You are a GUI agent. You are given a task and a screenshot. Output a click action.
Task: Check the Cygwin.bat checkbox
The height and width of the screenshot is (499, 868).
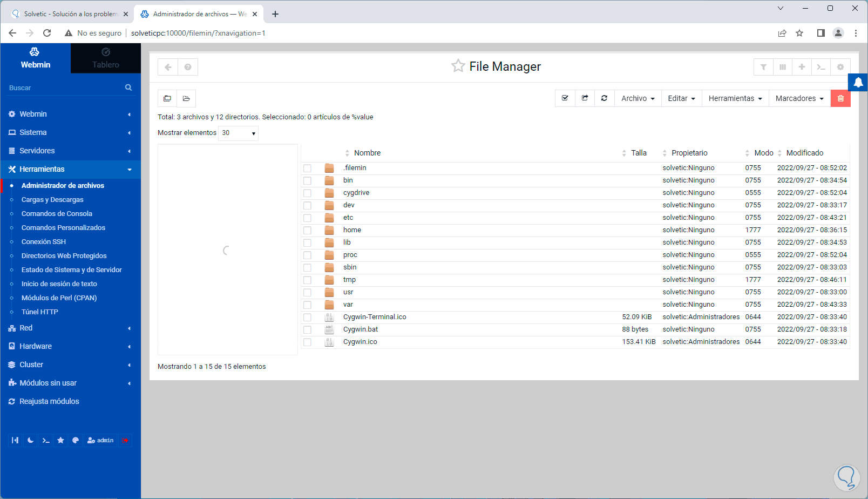point(307,330)
